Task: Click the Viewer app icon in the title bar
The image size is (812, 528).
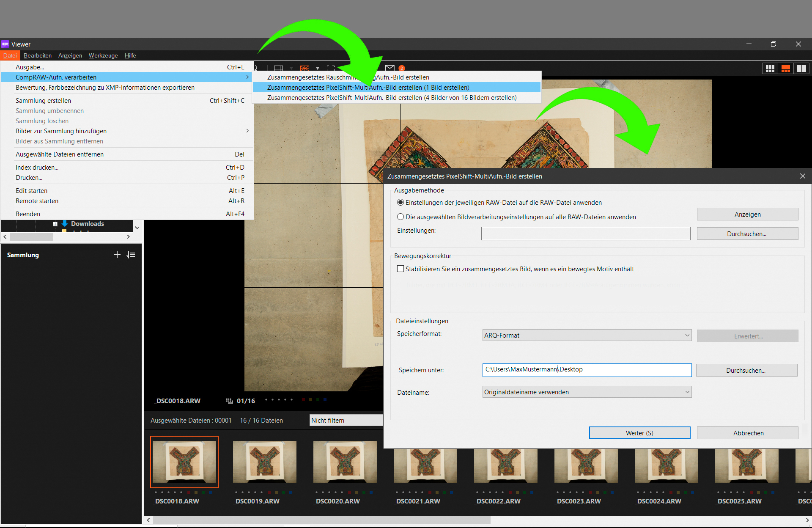Action: [x=5, y=44]
